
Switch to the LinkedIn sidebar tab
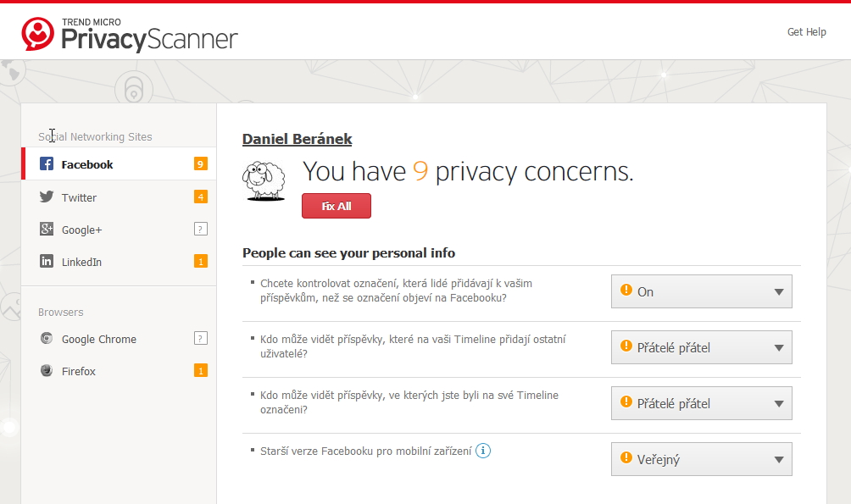[x=81, y=262]
